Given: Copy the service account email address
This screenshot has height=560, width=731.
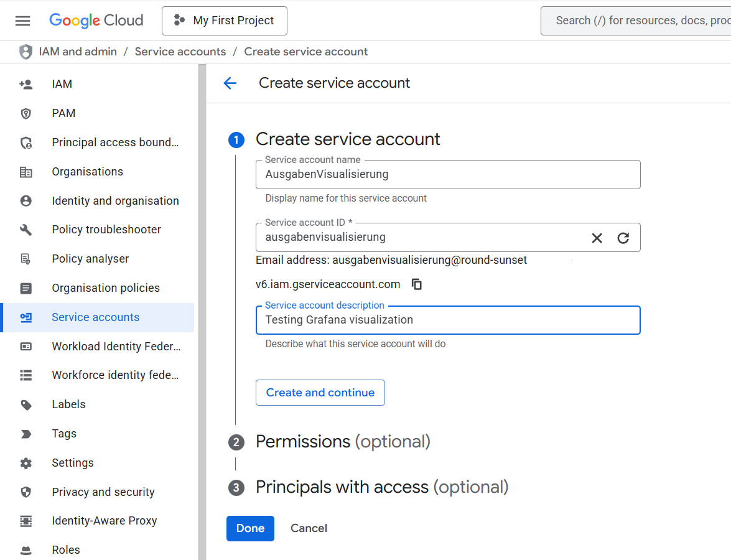Looking at the screenshot, I should 417,284.
